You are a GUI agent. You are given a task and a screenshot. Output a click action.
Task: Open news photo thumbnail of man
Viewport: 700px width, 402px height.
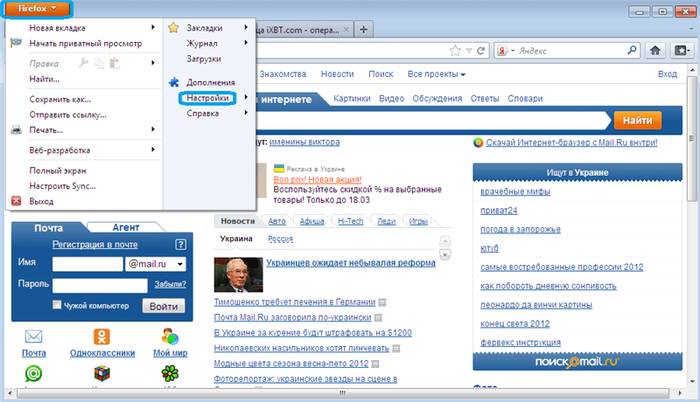[x=238, y=275]
